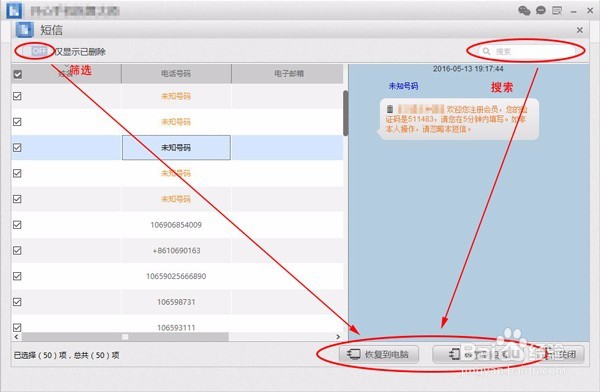The width and height of the screenshot is (600, 392).
Task: Uncheck the checkbox for 106906854009
Action: tap(17, 225)
